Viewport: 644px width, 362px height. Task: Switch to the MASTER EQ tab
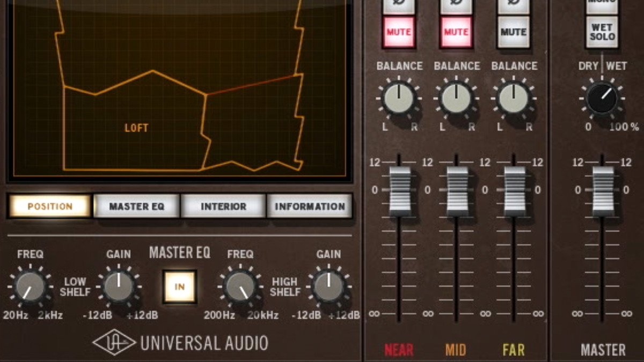[x=136, y=206]
